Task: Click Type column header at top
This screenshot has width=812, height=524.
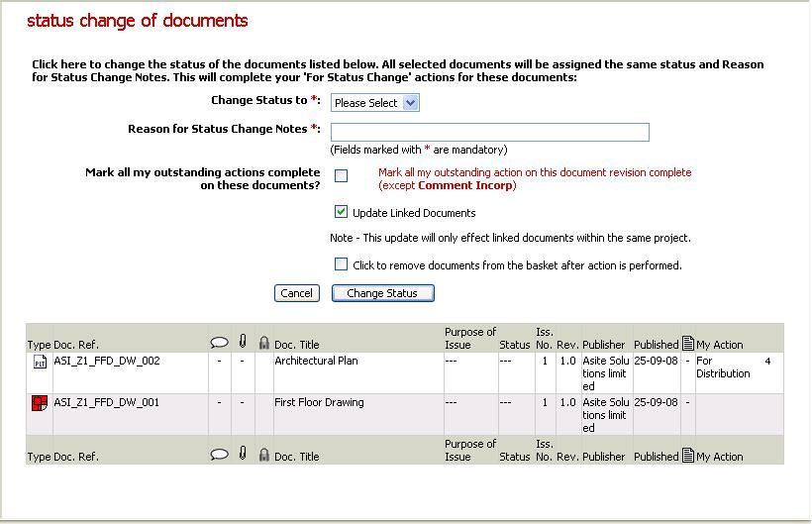Action: (39, 345)
